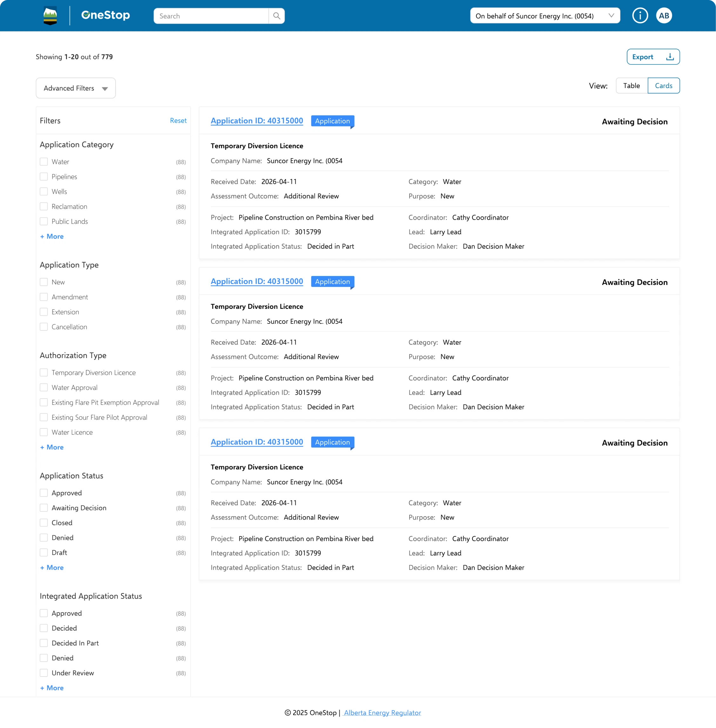This screenshot has width=716, height=728.
Task: Check the Extension checkbox
Action: coord(44,312)
